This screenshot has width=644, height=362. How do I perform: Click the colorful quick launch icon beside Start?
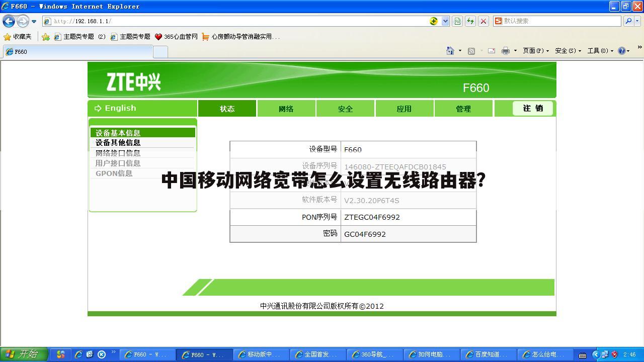[60, 354]
